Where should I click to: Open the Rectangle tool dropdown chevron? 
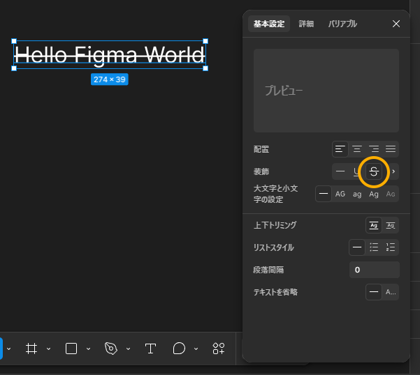pos(88,349)
